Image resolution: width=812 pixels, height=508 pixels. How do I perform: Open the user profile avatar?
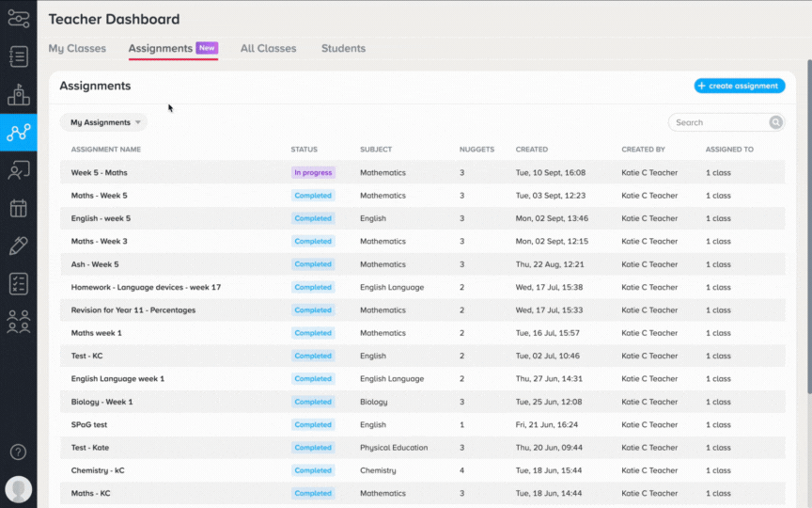pos(19,489)
